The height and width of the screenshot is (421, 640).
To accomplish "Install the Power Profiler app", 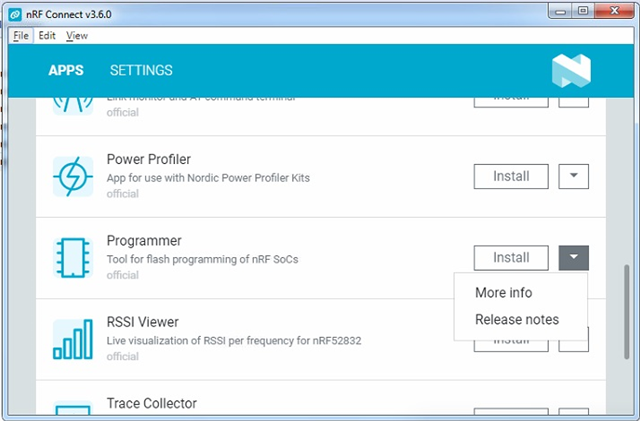I will 511,176.
